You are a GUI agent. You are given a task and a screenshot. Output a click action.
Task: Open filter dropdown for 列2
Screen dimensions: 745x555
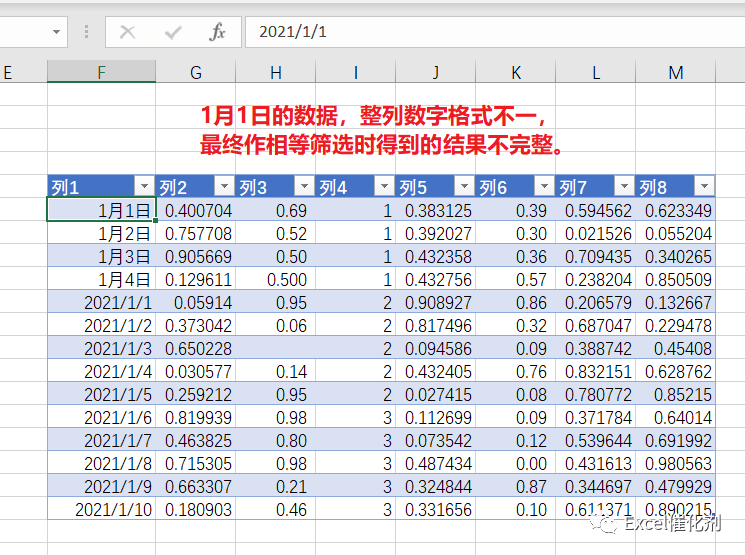point(224,186)
